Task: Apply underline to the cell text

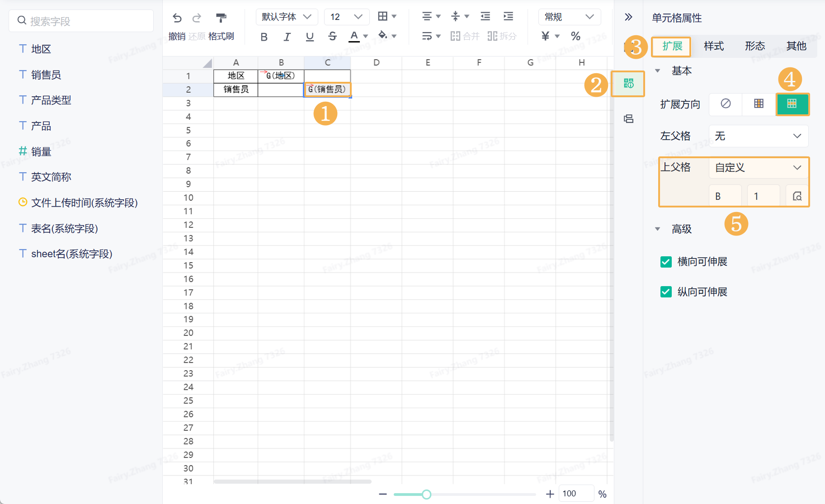Action: (310, 37)
